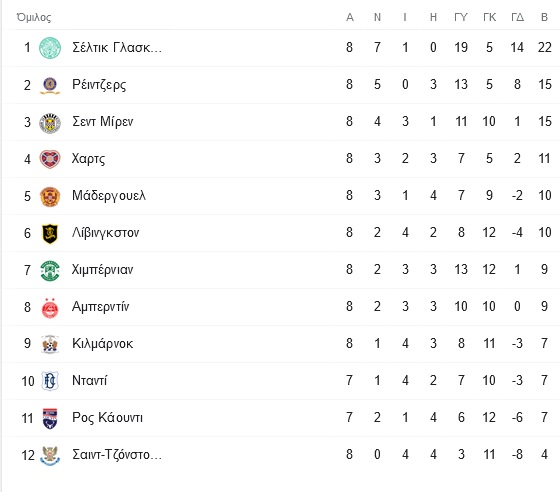Click the Ross County crest
The width and height of the screenshot is (560, 492).
pyautogui.click(x=50, y=418)
